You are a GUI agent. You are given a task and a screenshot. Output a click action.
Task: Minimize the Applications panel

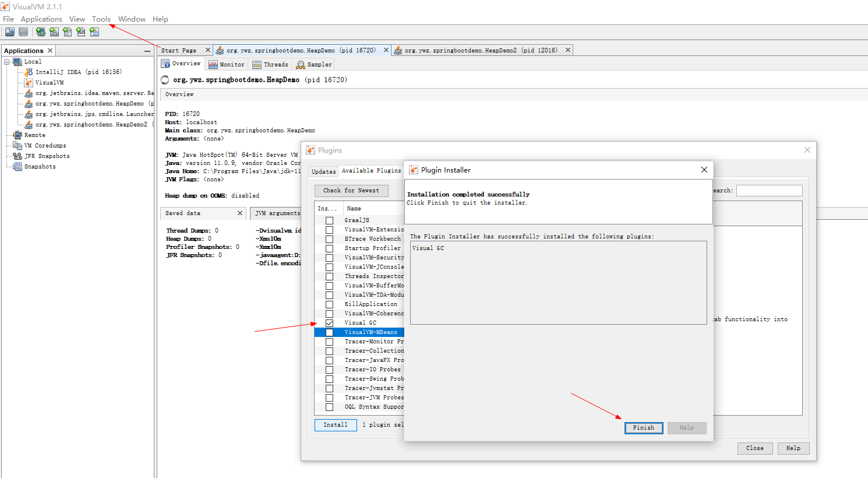(x=147, y=51)
